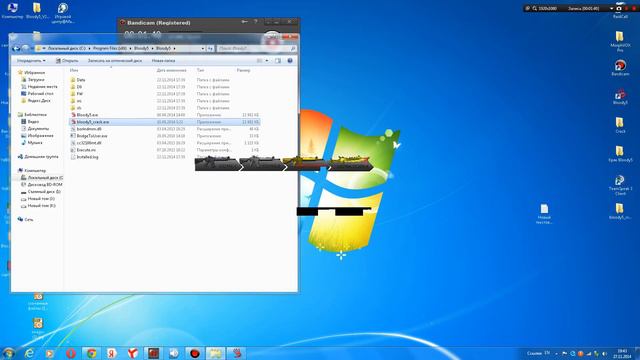Viewport: 640px width, 360px height.
Task: Select the Installed.log file row
Action: (x=165, y=157)
